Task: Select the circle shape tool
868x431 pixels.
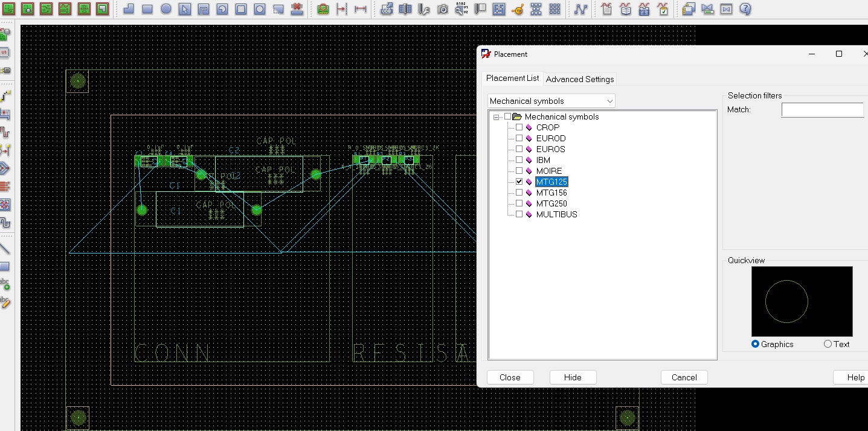Action: tap(166, 9)
